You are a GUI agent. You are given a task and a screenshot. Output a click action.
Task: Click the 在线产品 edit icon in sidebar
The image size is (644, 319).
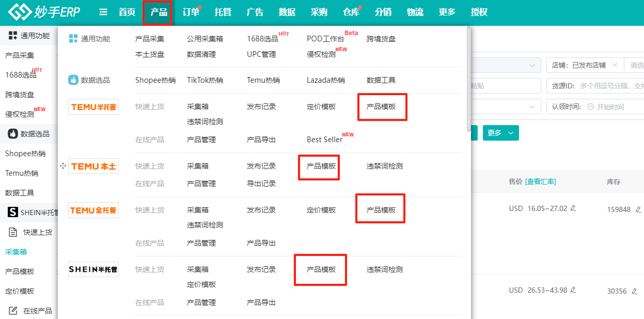(13, 311)
